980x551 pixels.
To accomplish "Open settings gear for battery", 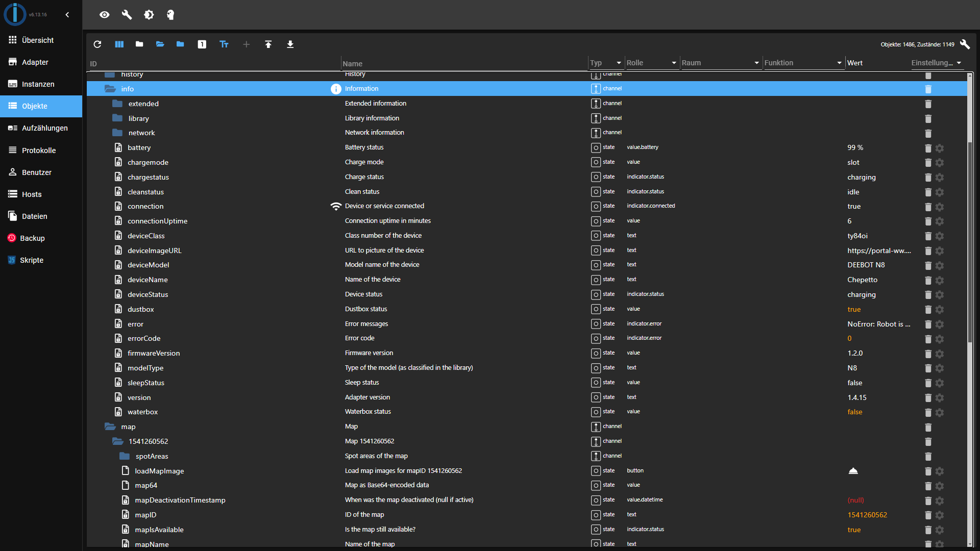I will (940, 148).
